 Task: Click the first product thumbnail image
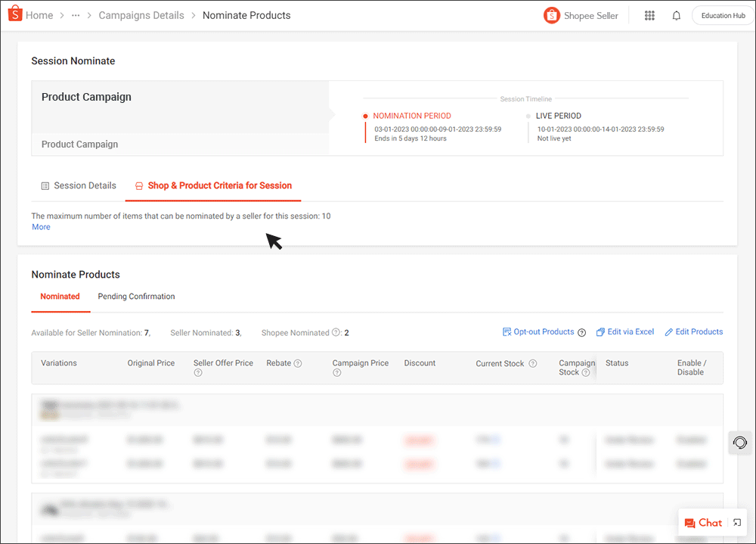click(x=50, y=409)
